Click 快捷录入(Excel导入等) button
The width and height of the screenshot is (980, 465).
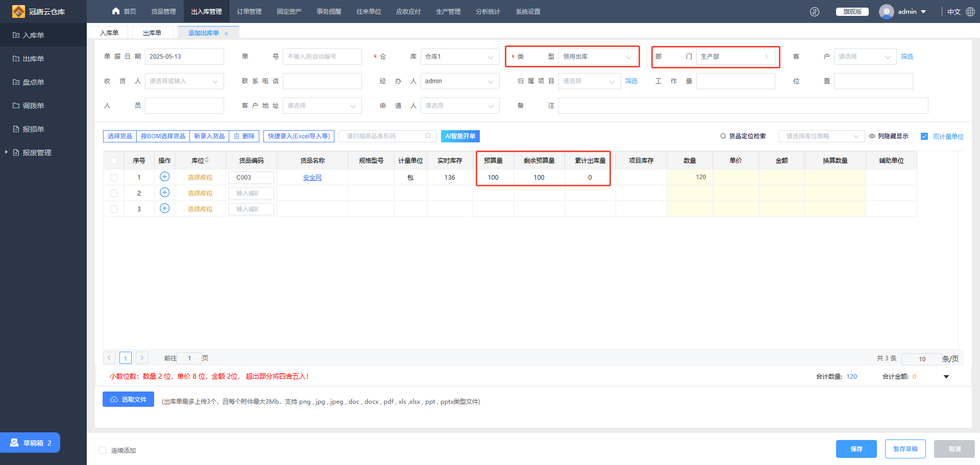pos(299,136)
